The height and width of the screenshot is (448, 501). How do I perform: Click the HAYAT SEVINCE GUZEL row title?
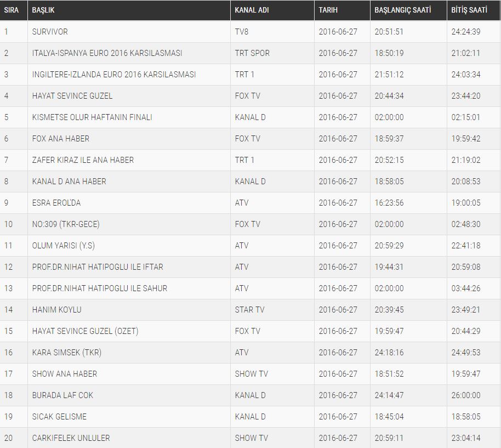pos(72,96)
